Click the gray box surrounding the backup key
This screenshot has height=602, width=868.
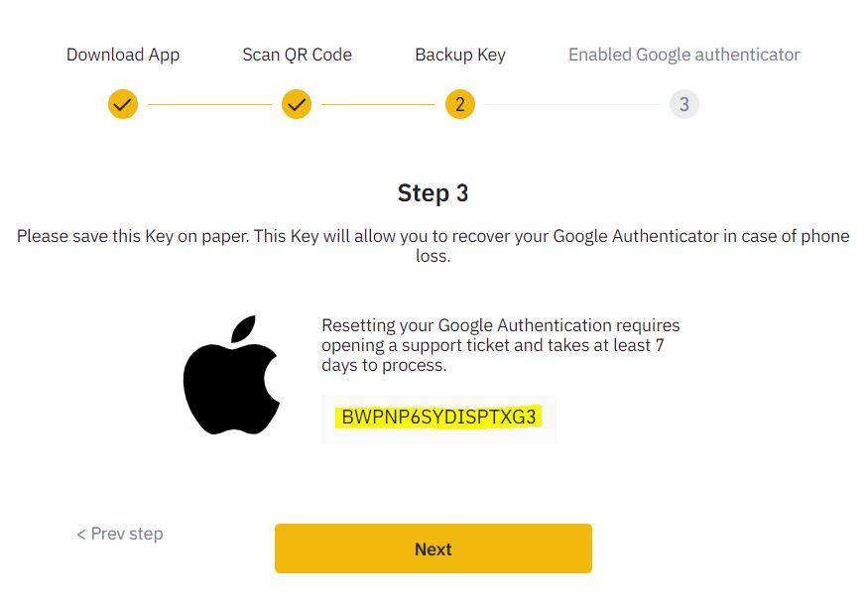(x=439, y=420)
